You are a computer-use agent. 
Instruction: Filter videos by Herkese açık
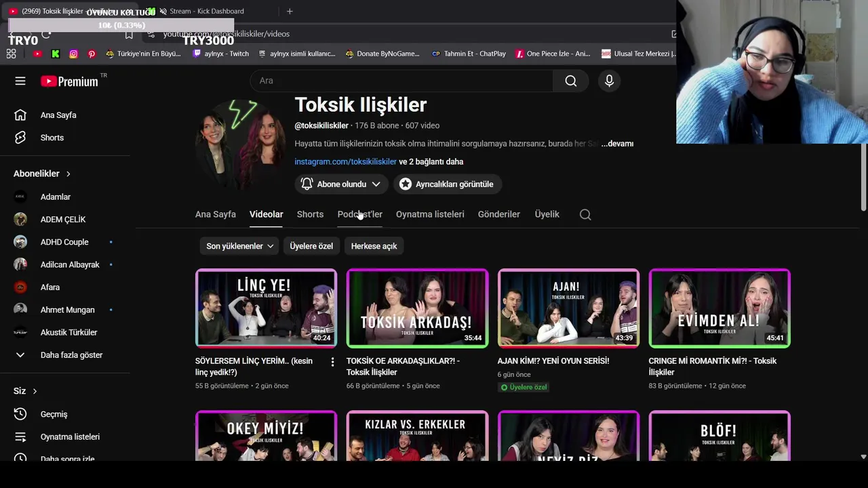pos(374,246)
